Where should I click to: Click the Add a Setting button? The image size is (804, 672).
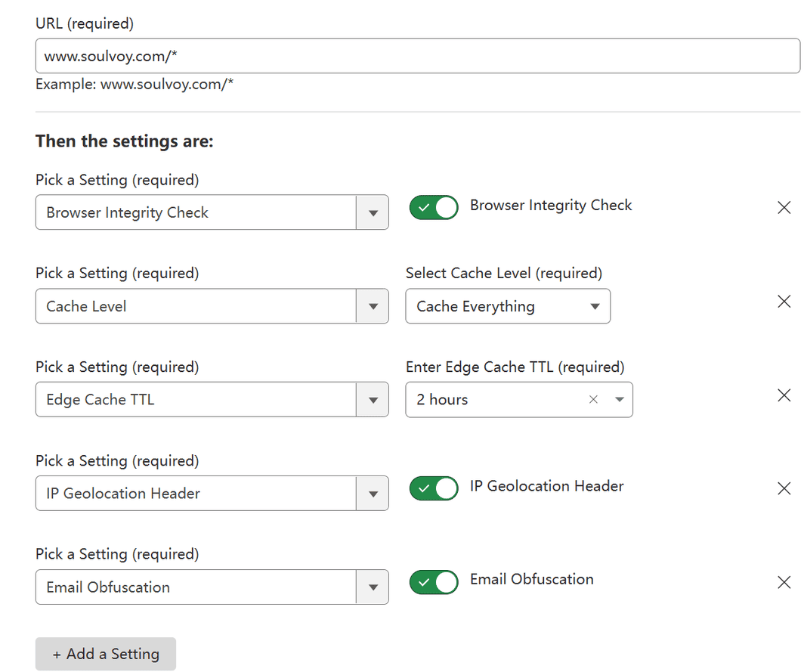pyautogui.click(x=105, y=653)
